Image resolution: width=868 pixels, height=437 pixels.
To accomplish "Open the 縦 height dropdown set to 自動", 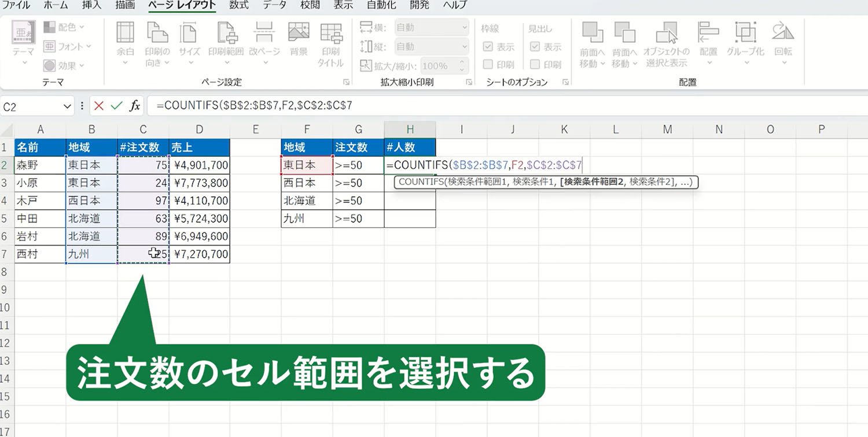I will point(432,46).
